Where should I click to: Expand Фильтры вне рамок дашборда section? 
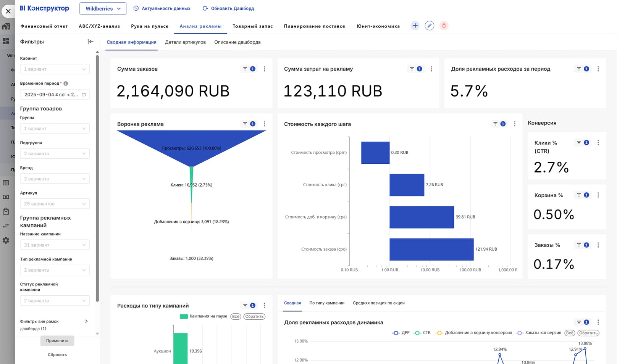click(x=86, y=321)
